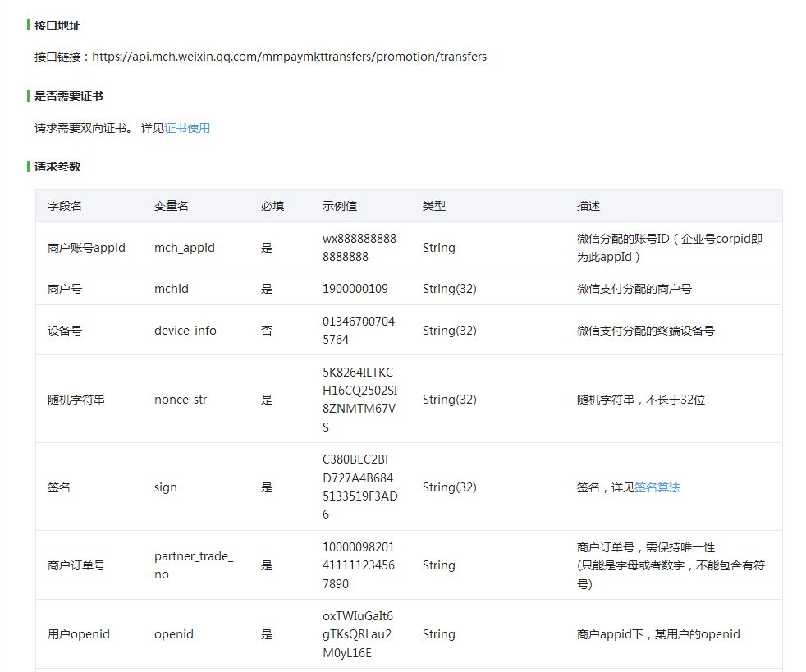The height and width of the screenshot is (672, 806).
Task: Click the example value 1900000109
Action: 355,289
